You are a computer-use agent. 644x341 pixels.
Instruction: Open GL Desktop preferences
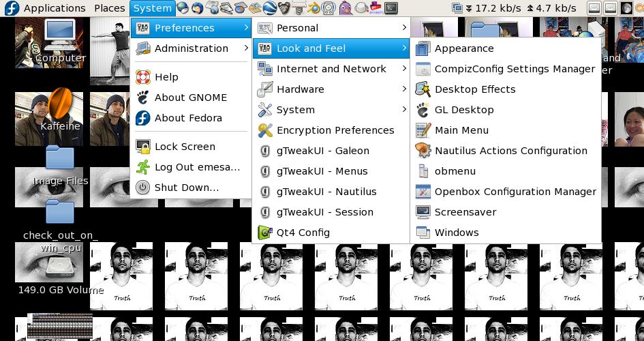pyautogui.click(x=506, y=110)
